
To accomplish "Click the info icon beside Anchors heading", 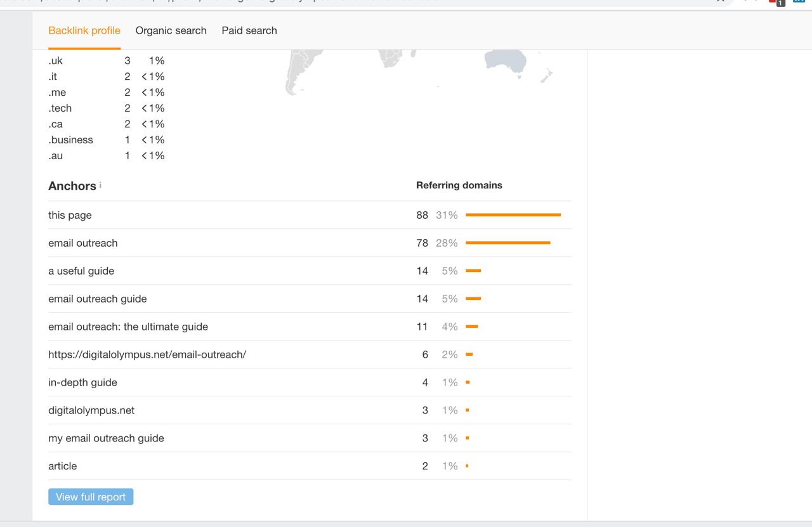I will (x=100, y=185).
